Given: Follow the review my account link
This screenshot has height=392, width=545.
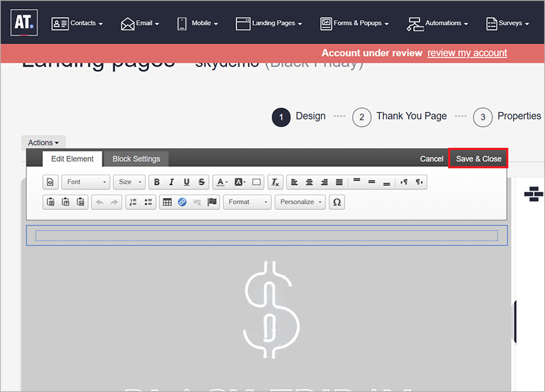Looking at the screenshot, I should pos(467,53).
